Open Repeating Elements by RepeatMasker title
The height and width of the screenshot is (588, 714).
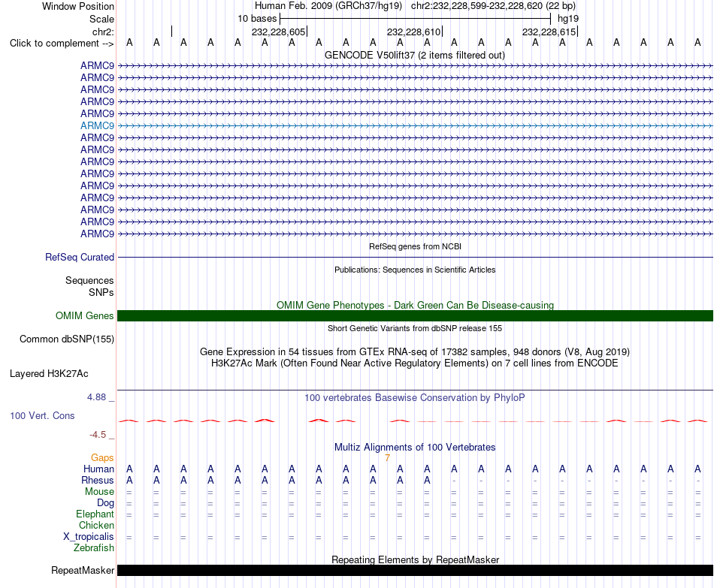415,559
